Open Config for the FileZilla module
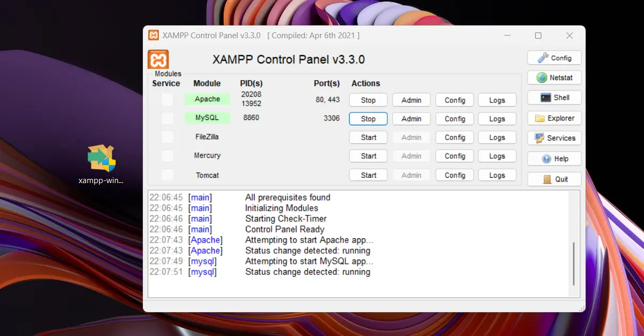This screenshot has height=336, width=644. point(455,137)
